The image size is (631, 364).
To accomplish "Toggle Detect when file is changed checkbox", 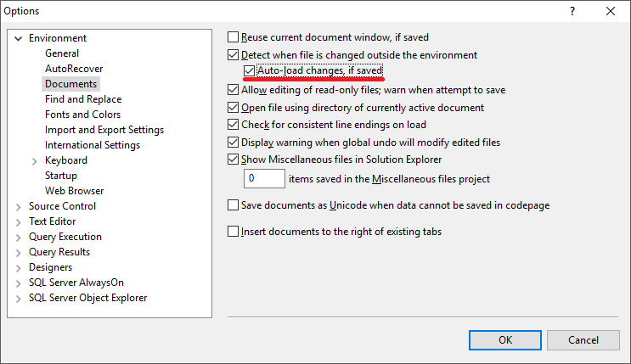I will coord(233,54).
